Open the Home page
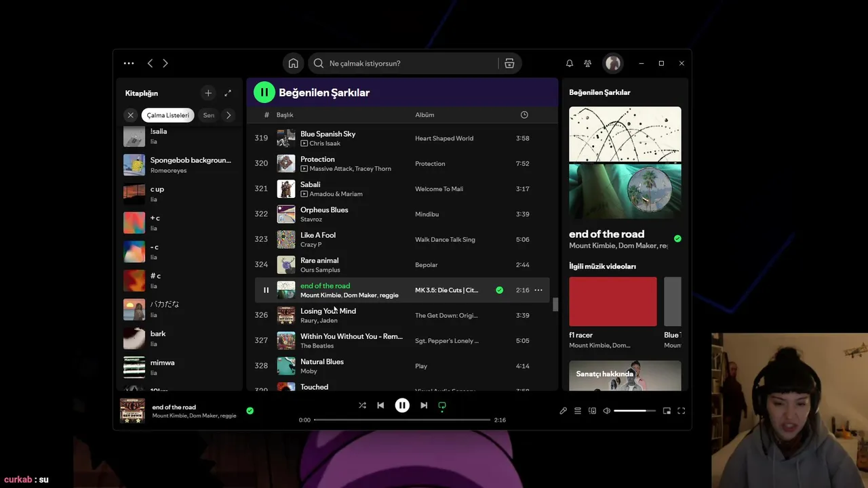The height and width of the screenshot is (488, 868). (x=293, y=63)
